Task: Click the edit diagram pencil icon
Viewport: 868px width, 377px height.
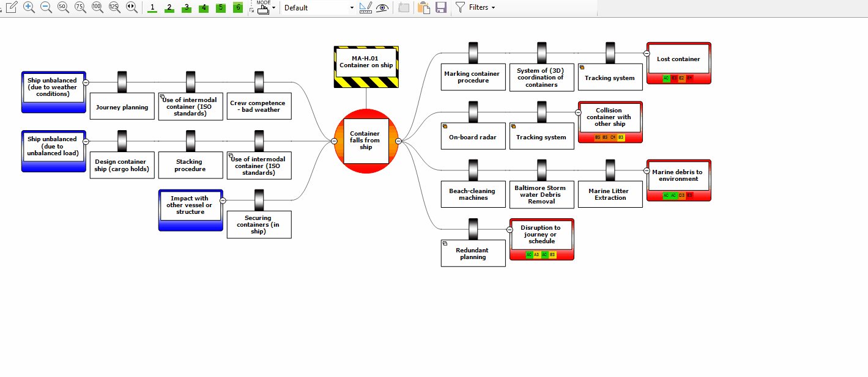Action: (12, 7)
